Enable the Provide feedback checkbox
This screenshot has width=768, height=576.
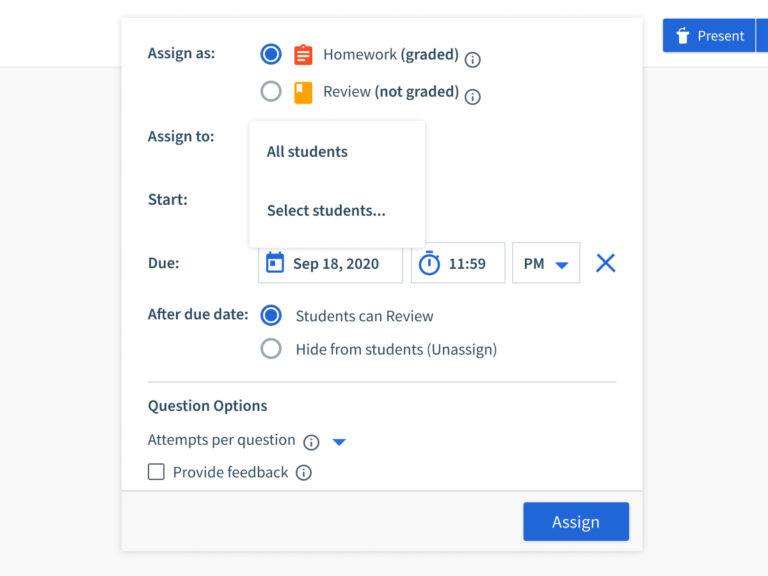coord(156,472)
